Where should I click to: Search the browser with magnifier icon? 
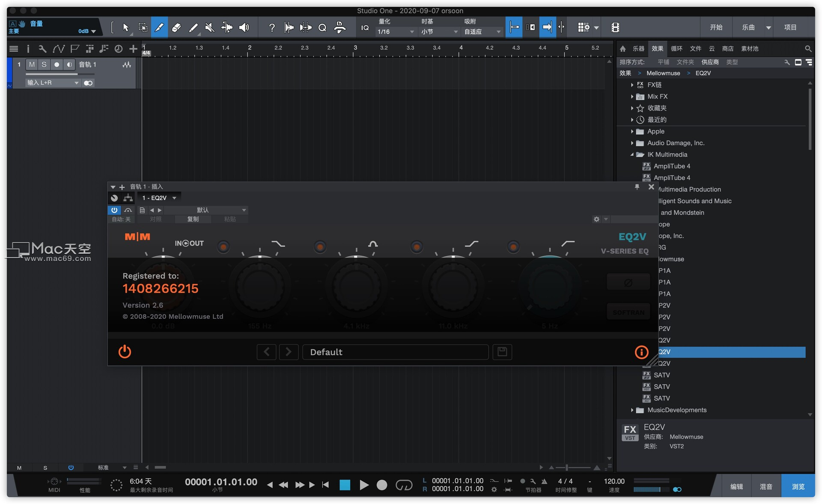point(808,49)
